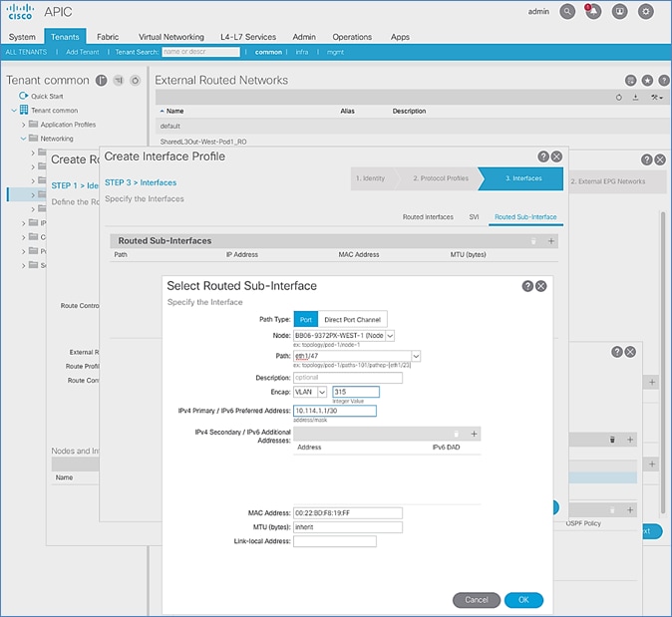Select Direct Port Channel path type

[x=352, y=320]
